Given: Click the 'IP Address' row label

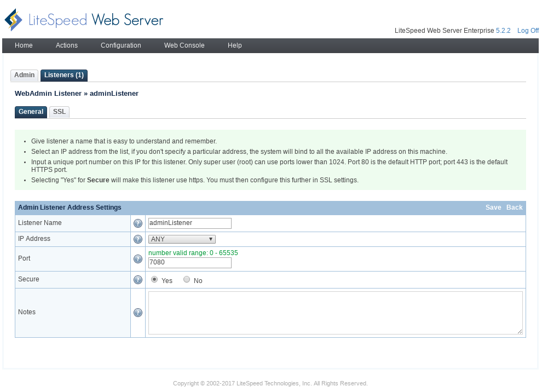Looking at the screenshot, I should tap(34, 239).
